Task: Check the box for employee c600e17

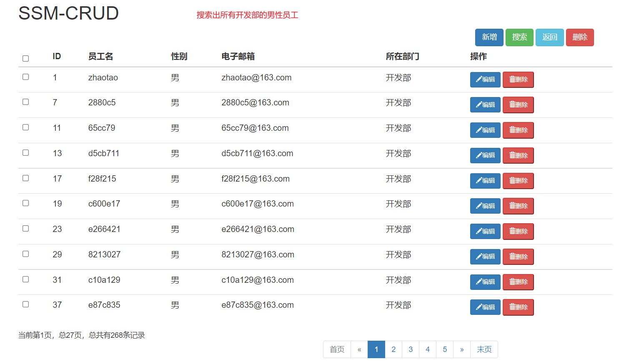Action: coord(25,203)
